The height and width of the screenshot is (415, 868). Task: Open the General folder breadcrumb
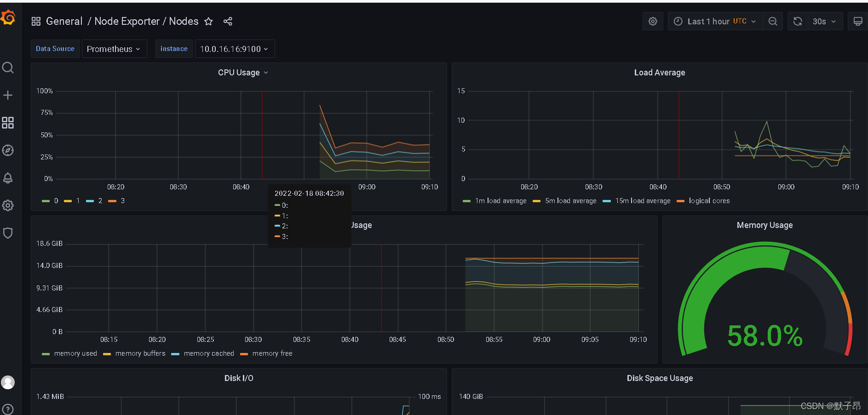point(64,21)
